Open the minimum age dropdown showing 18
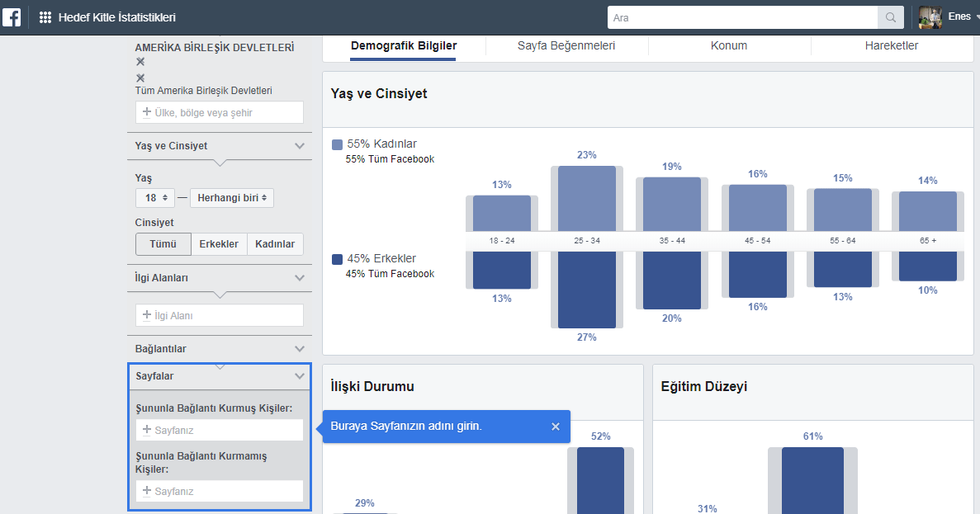This screenshot has height=514, width=980. pyautogui.click(x=155, y=197)
